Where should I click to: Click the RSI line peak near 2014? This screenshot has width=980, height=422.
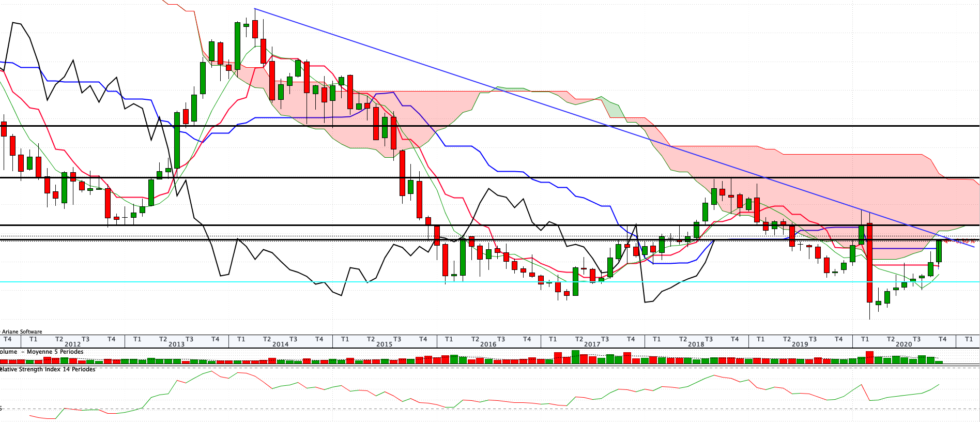click(211, 371)
